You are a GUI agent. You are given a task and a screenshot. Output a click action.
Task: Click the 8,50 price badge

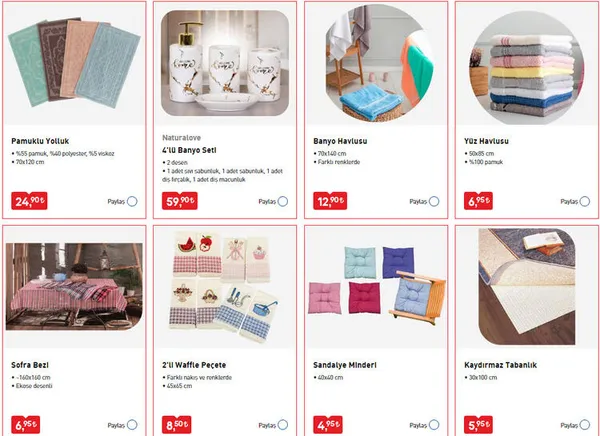click(176, 425)
